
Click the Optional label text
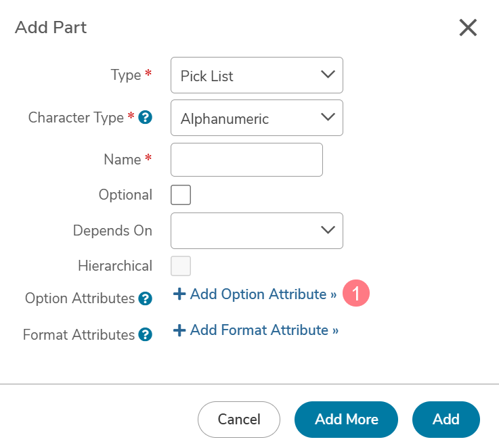point(125,195)
